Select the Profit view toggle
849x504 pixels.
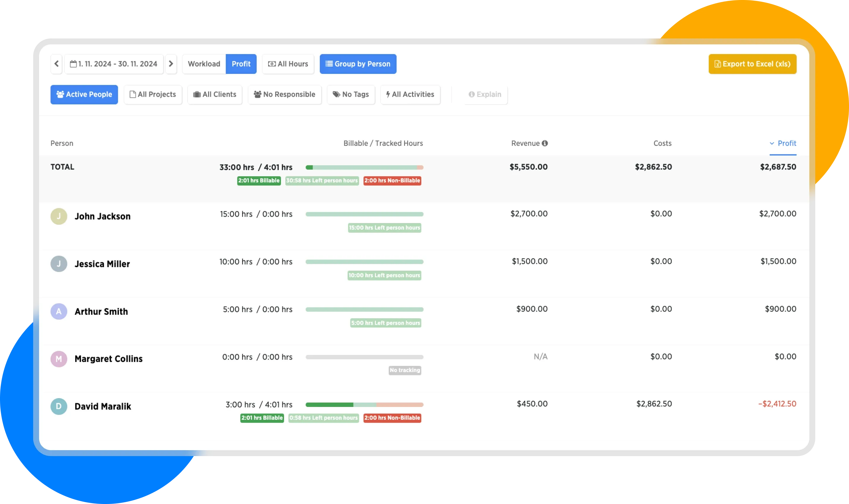[241, 64]
